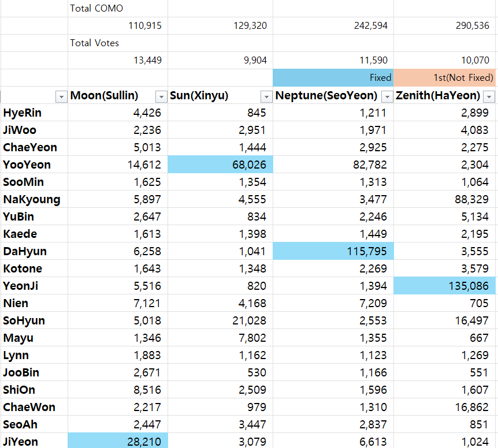The image size is (498, 448).
Task: Click the NaKyoung row name cell
Action: click(34, 199)
